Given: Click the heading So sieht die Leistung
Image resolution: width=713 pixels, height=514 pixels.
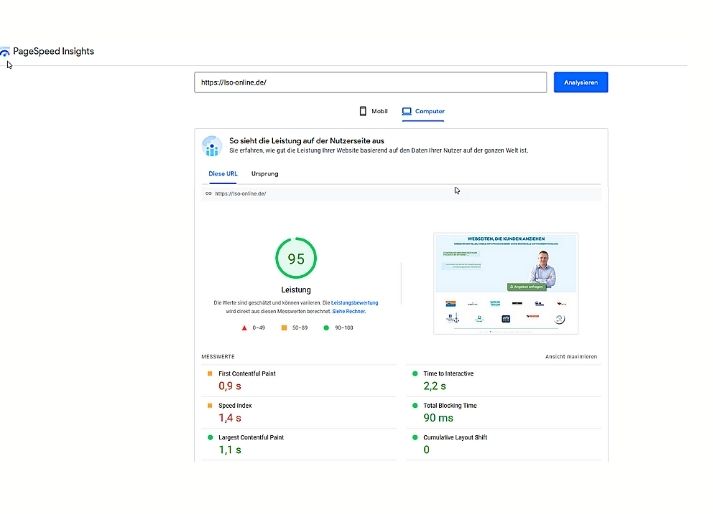Looking at the screenshot, I should [x=306, y=141].
